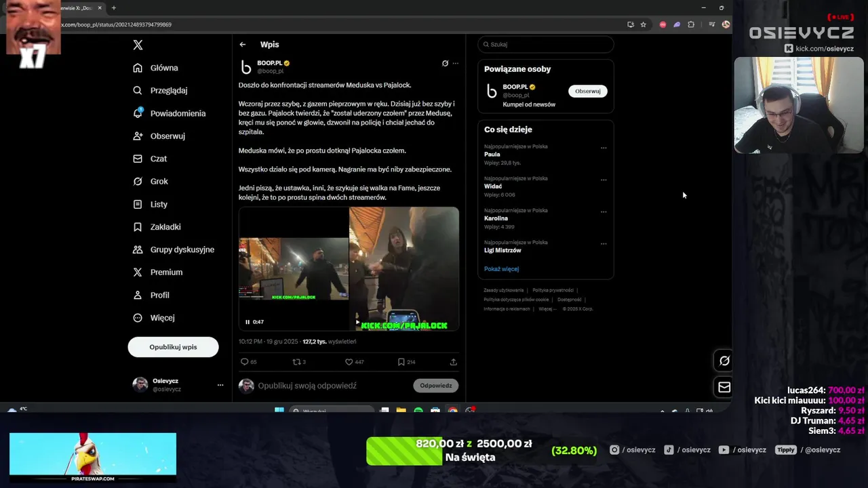This screenshot has width=868, height=488.
Task: Click the repost icon on the post
Action: [296, 362]
